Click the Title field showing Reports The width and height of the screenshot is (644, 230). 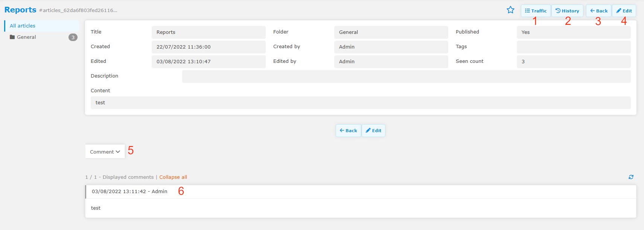tap(209, 32)
